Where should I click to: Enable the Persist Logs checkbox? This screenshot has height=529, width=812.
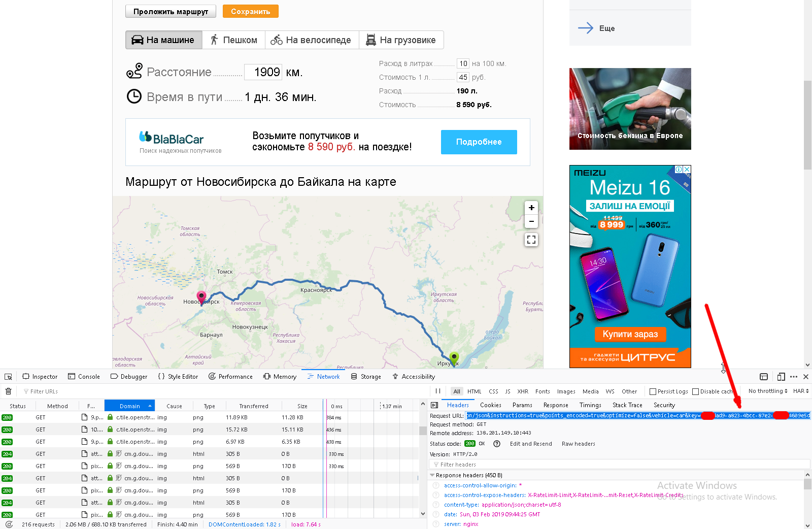(653, 391)
